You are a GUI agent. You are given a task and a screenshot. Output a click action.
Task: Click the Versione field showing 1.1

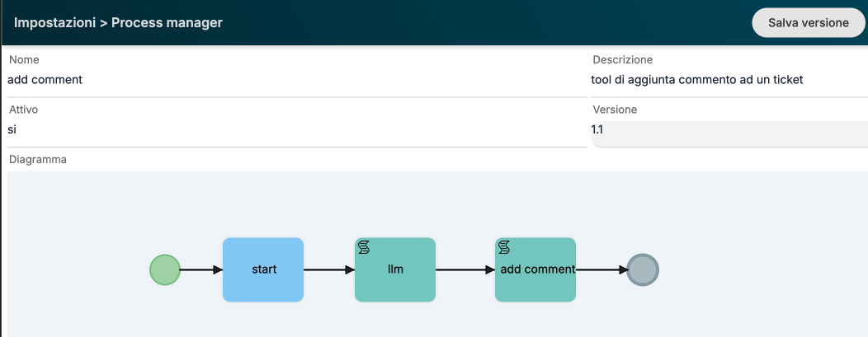[729, 133]
